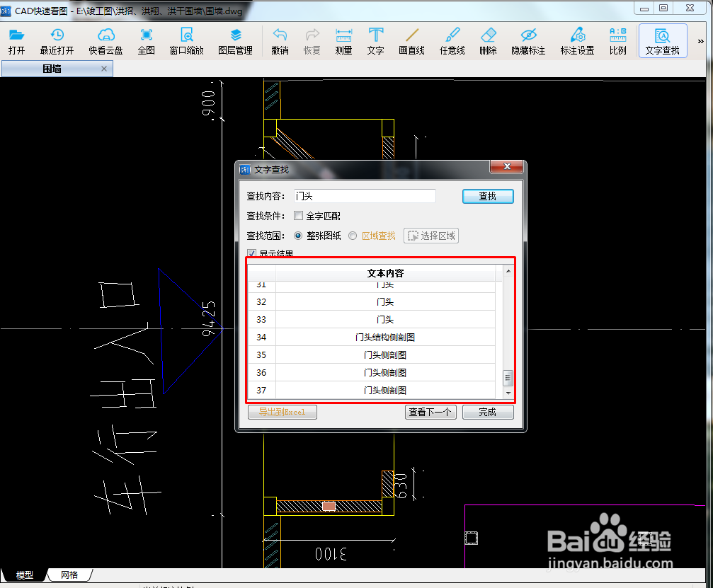Select the 任意线 freehand line tool

452,41
